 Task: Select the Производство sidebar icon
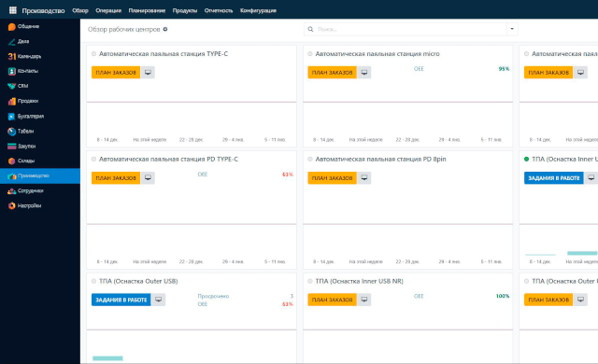tap(12, 175)
